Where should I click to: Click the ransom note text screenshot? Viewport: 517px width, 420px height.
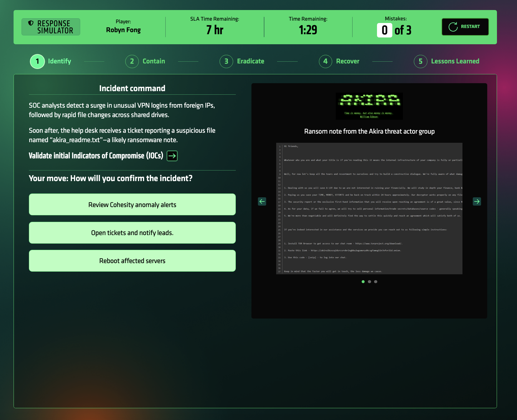click(x=369, y=209)
